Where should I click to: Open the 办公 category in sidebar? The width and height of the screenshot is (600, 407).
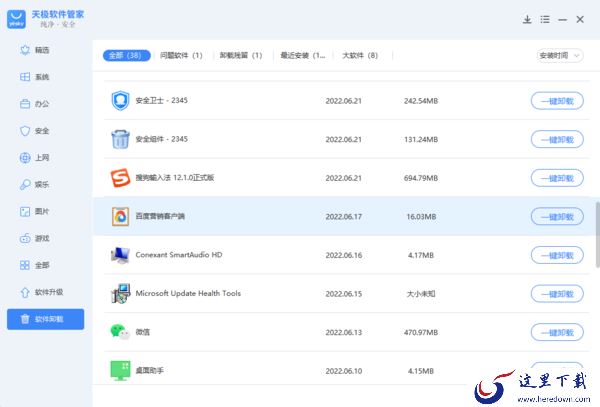point(35,104)
